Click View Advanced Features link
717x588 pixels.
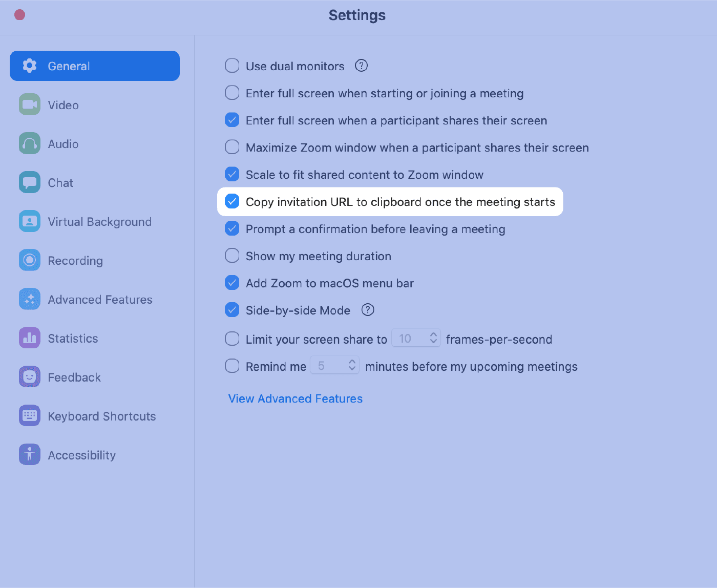coord(295,398)
